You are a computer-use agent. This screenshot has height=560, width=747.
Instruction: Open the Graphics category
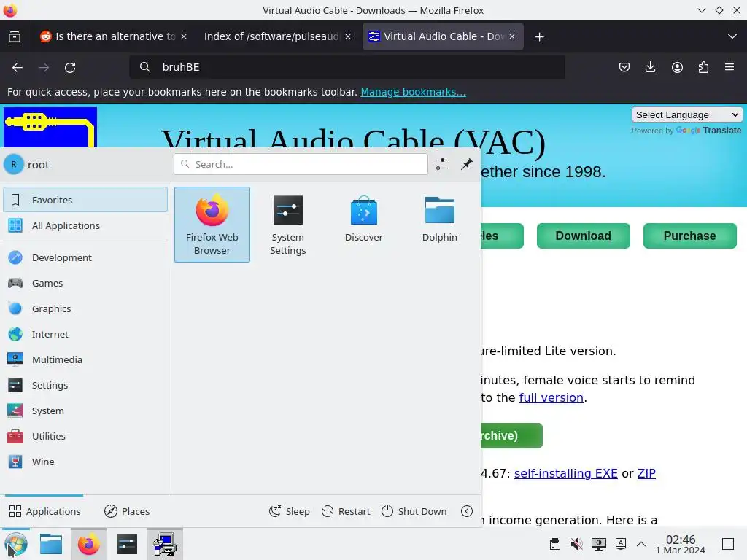(85, 308)
